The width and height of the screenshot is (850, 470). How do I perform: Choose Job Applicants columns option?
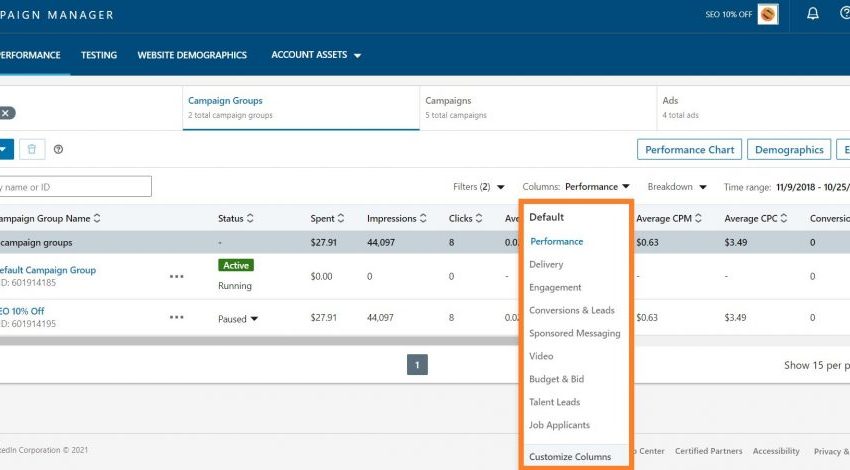click(x=559, y=425)
